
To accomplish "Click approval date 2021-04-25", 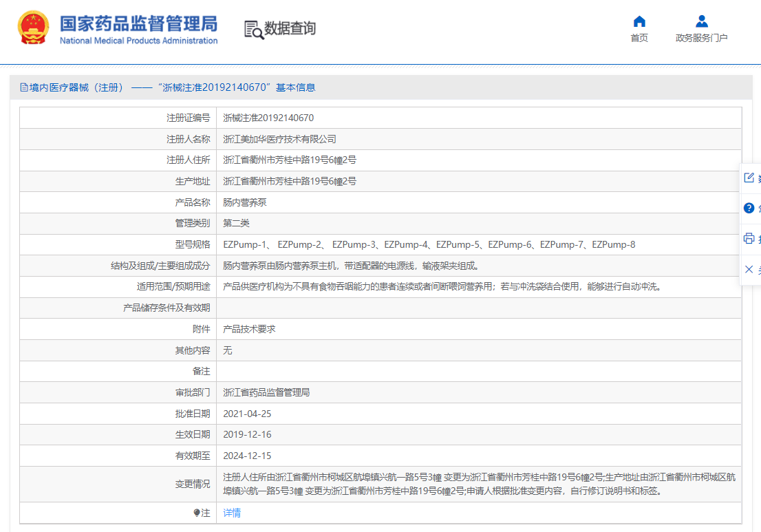I will pos(247,414).
